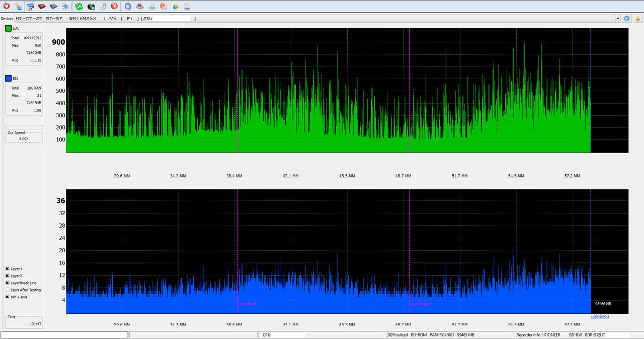Click the red disc drive icon
The height and width of the screenshot is (339, 644).
tap(140, 6)
